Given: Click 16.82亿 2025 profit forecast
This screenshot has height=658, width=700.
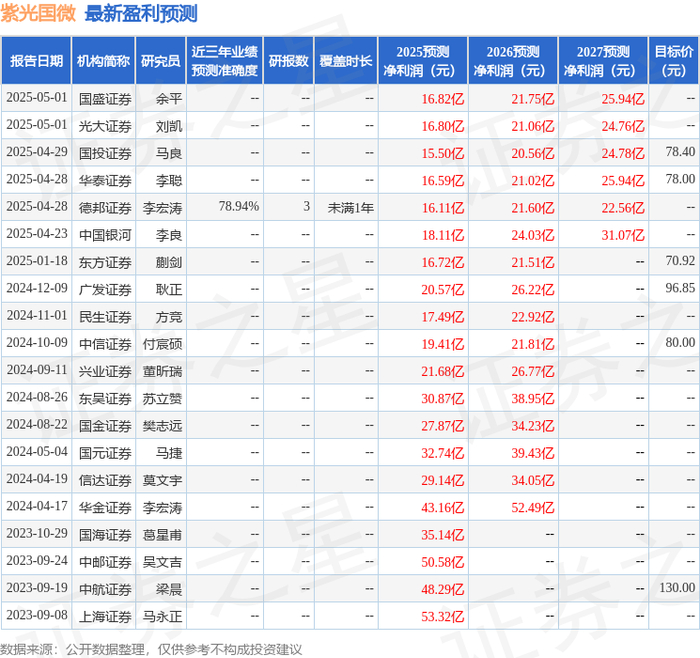Looking at the screenshot, I should 443,99.
